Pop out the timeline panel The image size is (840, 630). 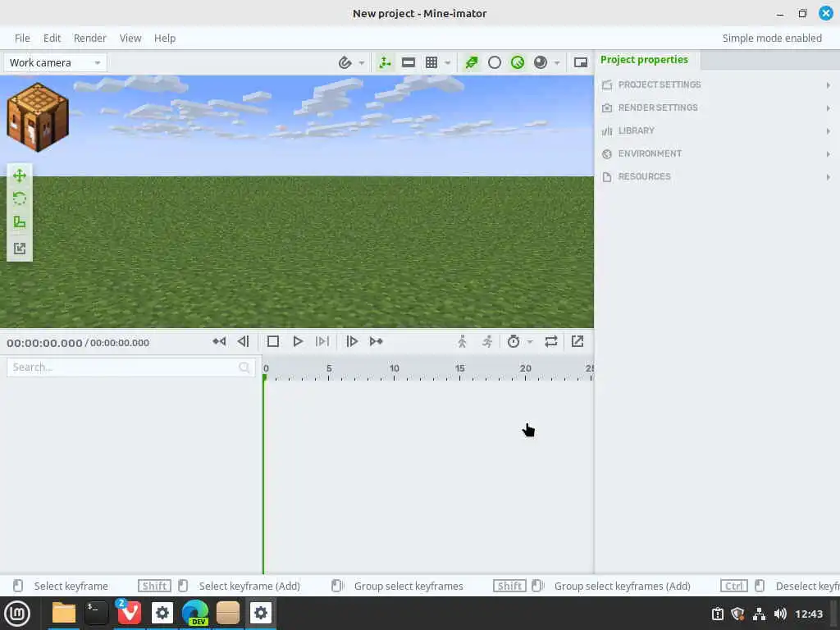577,341
